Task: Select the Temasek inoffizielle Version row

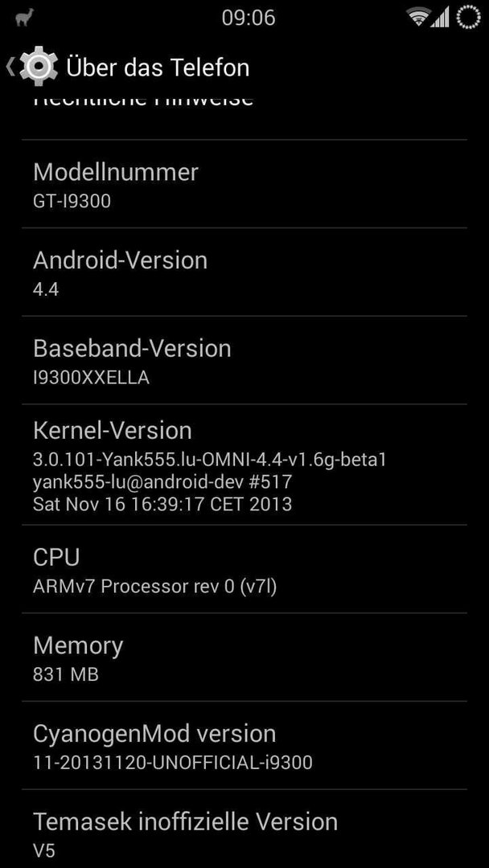Action: coord(244,829)
